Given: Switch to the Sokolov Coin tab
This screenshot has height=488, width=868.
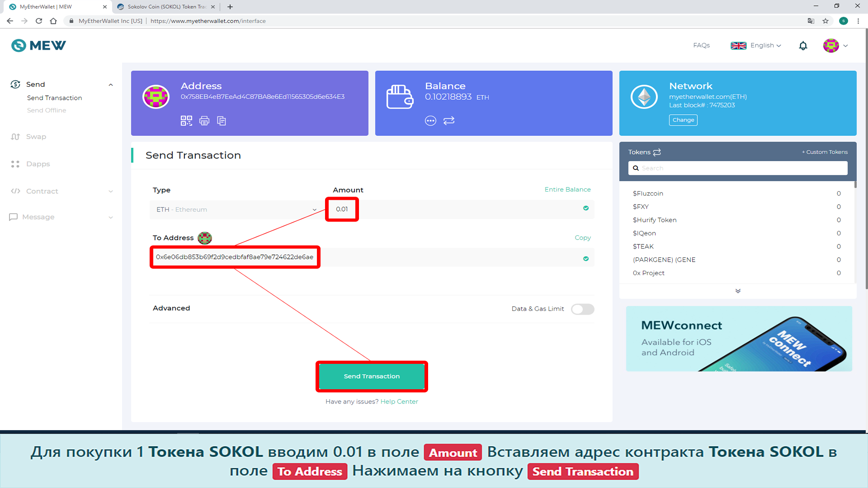Looking at the screenshot, I should point(165,7).
